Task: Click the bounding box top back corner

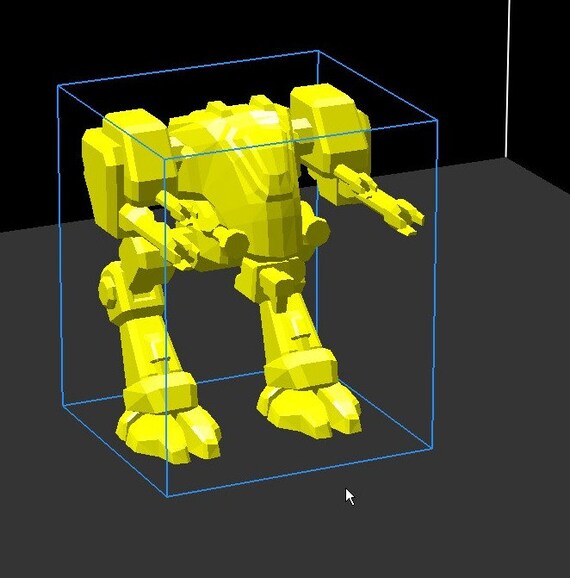Action: pyautogui.click(x=318, y=51)
